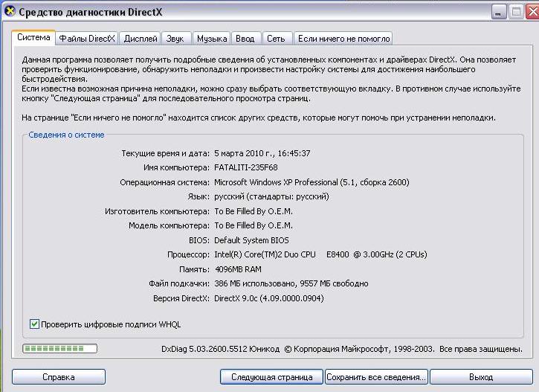
Task: Switch to the Сеть tab
Action: coord(276,39)
